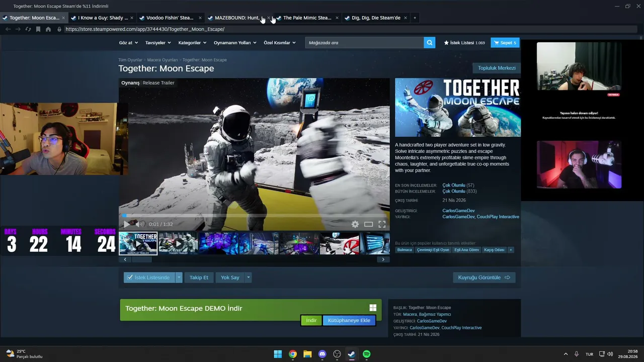This screenshot has height=362, width=644.
Task: Open Windows Start menu
Action: pyautogui.click(x=278, y=354)
